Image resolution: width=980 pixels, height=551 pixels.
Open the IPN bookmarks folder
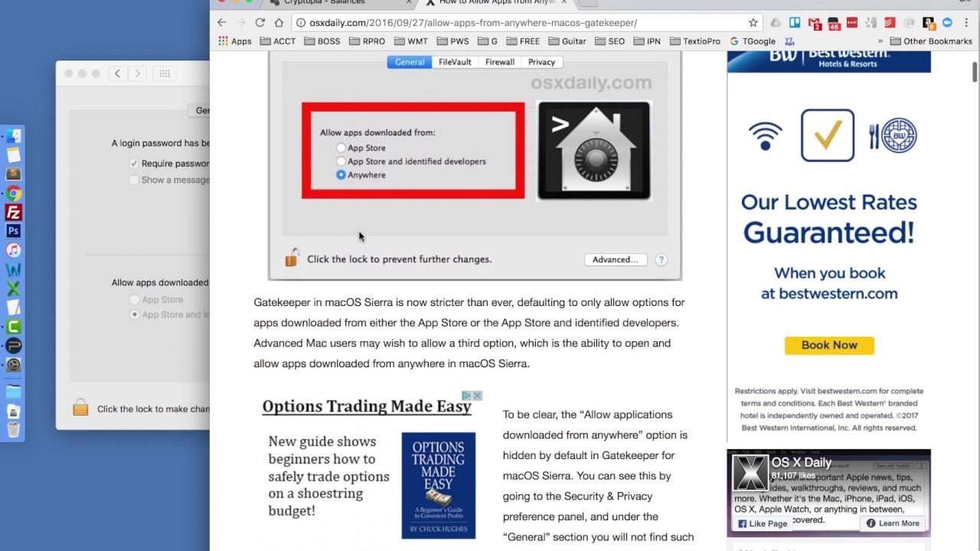tap(647, 41)
